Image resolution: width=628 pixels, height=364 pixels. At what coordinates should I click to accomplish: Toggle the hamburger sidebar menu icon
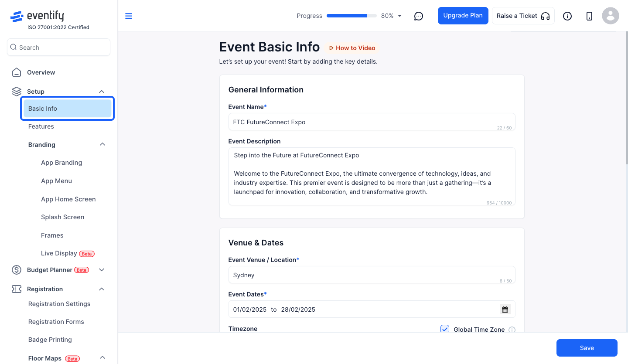(x=129, y=16)
